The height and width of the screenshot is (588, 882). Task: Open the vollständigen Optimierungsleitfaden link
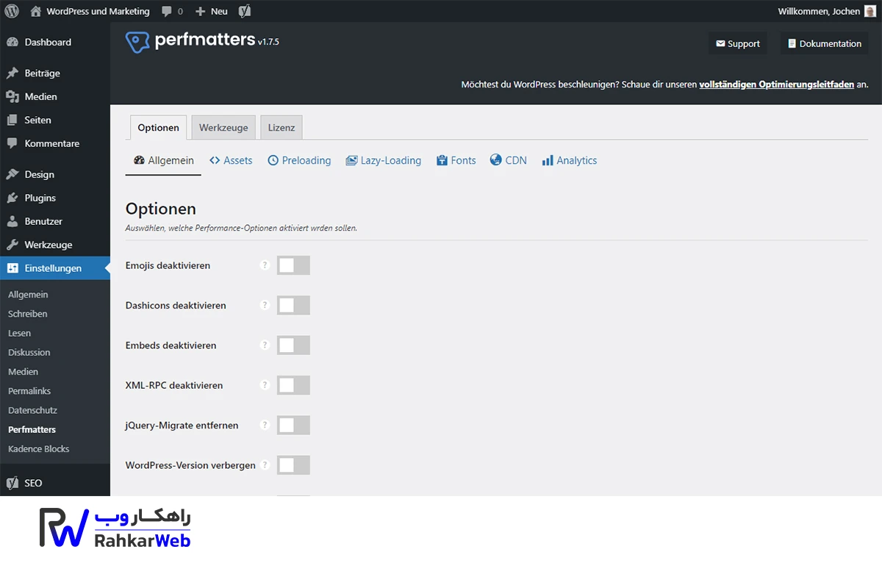776,85
